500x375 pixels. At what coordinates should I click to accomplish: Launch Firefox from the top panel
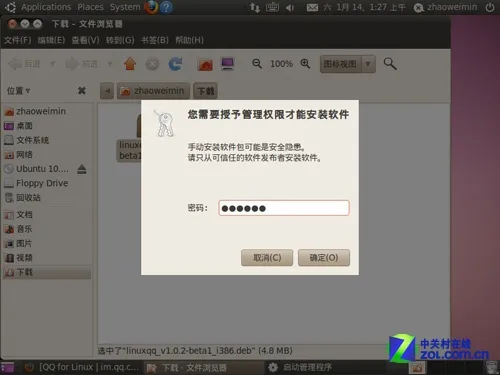pyautogui.click(x=151, y=7)
